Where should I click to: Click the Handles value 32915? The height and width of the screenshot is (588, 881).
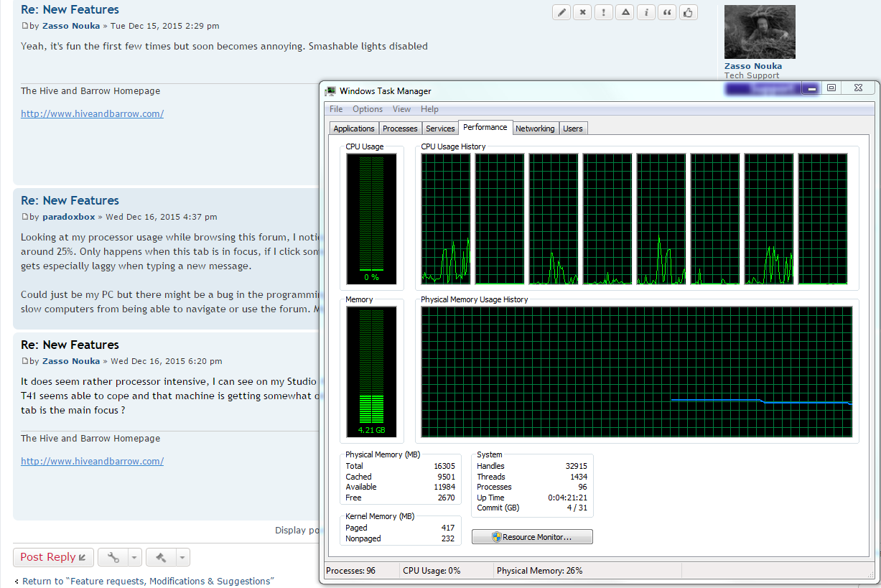click(576, 466)
